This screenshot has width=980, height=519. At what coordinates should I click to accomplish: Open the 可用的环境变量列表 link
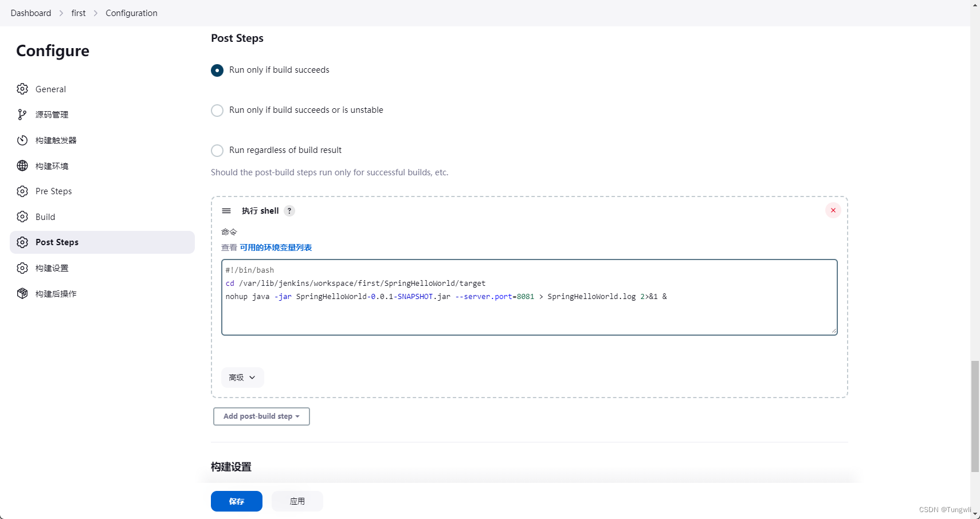point(276,247)
